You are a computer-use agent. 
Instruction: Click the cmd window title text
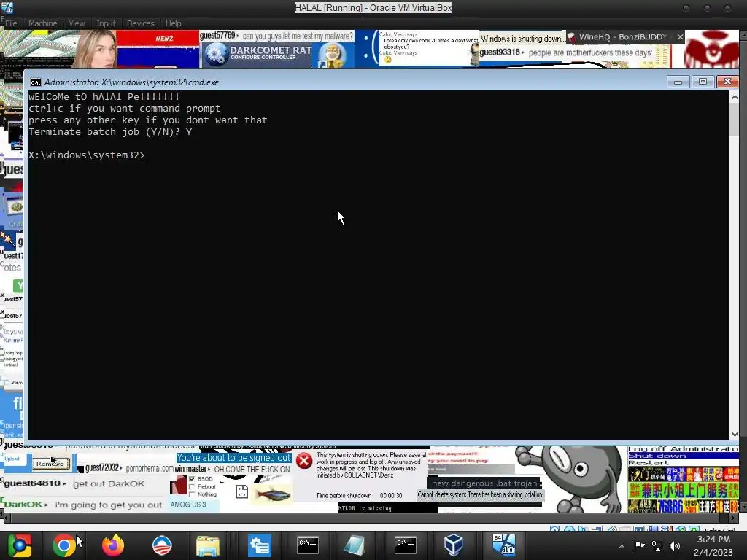coord(131,82)
